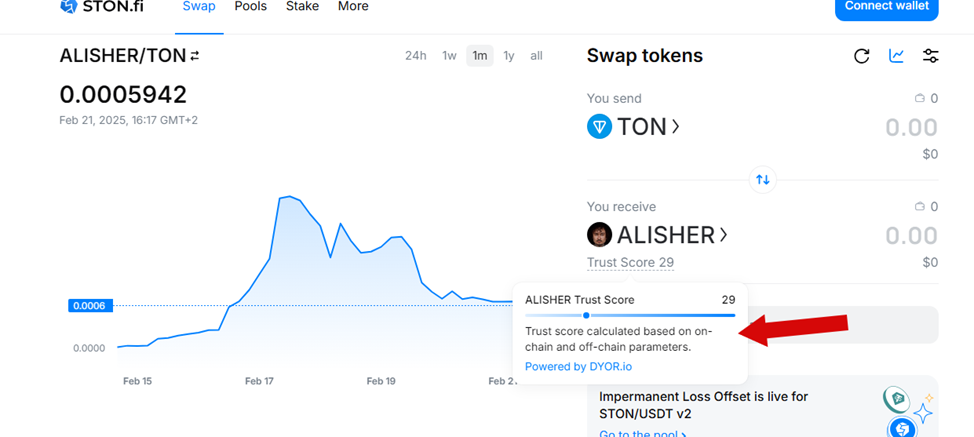The image size is (974, 437).
Task: Click the STON.fi logo icon
Action: [69, 6]
